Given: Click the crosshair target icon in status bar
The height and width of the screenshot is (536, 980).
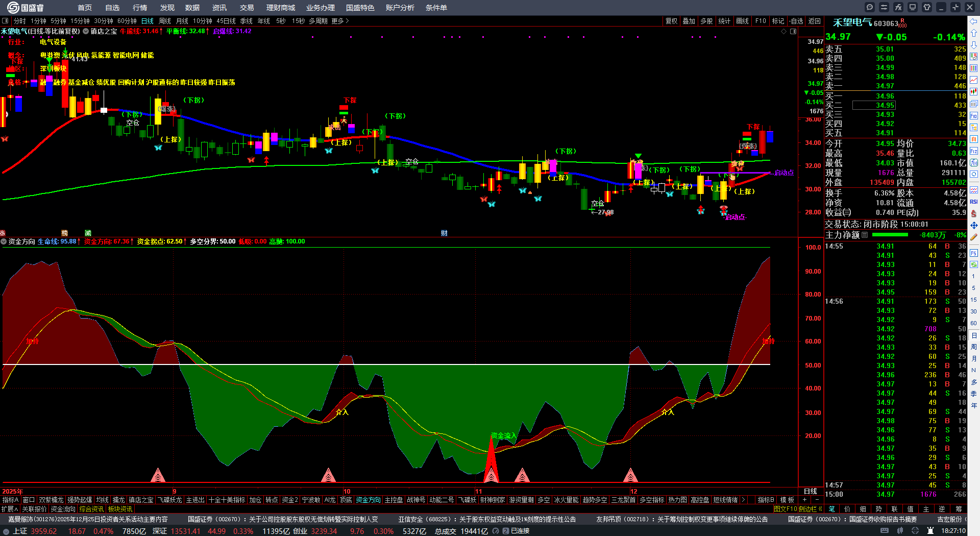Looking at the screenshot, I should pyautogui.click(x=915, y=531).
